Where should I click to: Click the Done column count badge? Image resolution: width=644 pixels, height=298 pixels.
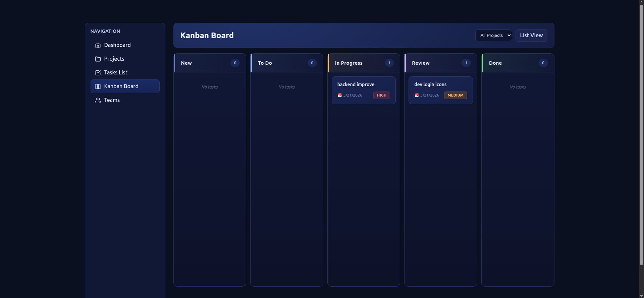(543, 63)
